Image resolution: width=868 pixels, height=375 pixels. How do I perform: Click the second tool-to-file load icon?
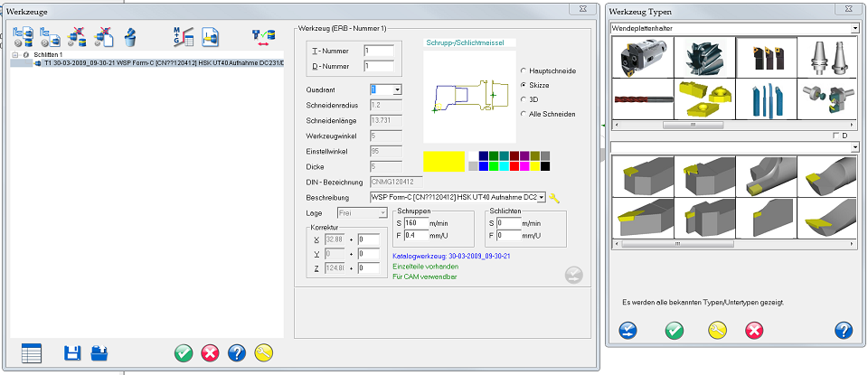coord(51,36)
